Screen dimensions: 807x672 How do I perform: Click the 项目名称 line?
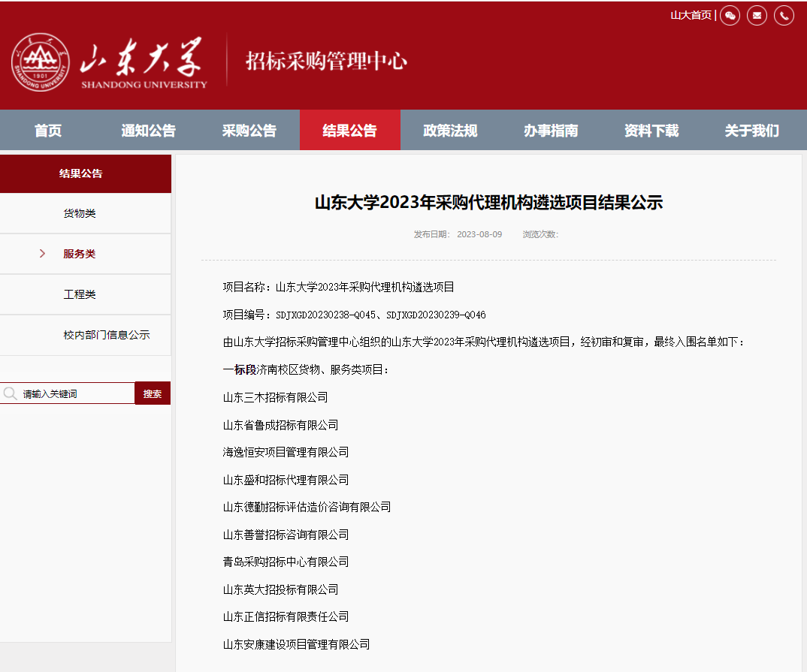[x=339, y=287]
